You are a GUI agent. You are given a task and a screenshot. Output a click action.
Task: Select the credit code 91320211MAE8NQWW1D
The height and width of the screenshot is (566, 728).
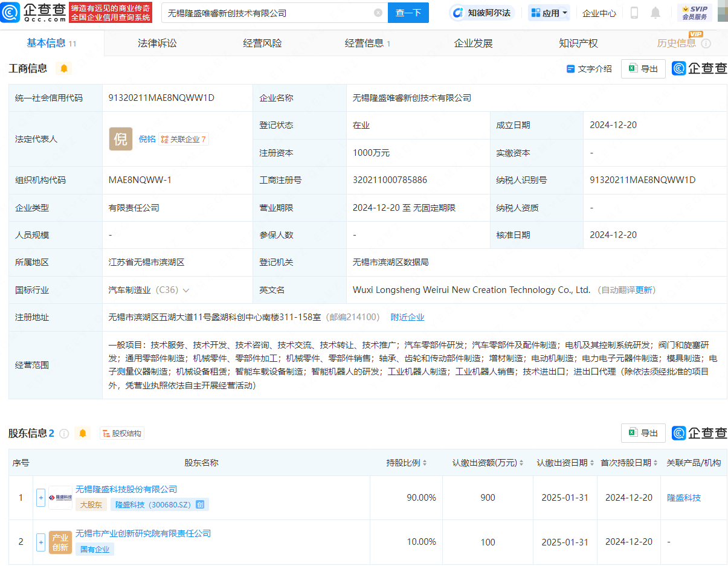point(161,98)
